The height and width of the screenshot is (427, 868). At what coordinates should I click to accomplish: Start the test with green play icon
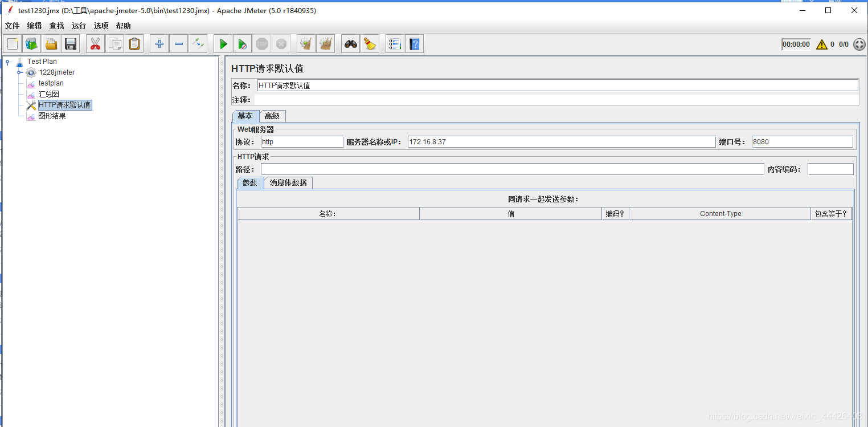[x=223, y=44]
